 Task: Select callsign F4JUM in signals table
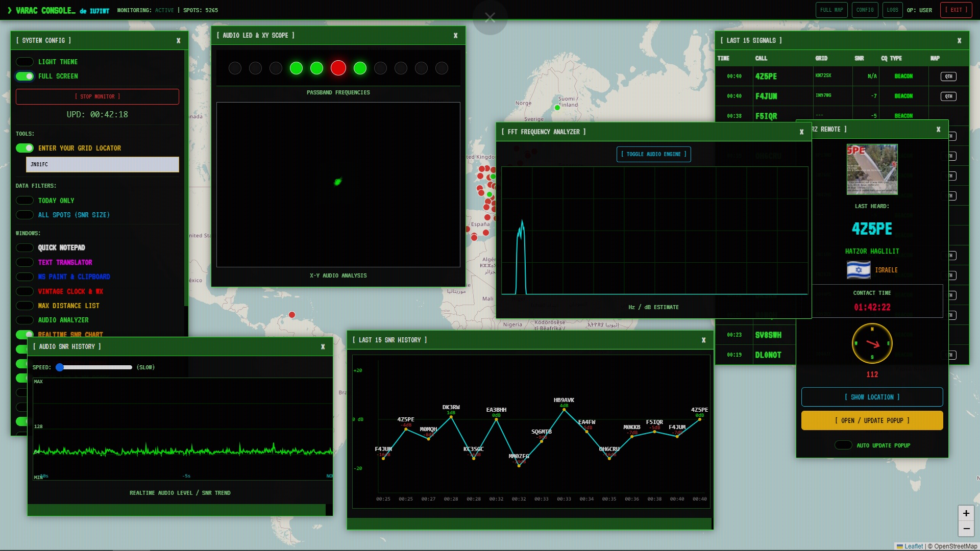(766, 96)
